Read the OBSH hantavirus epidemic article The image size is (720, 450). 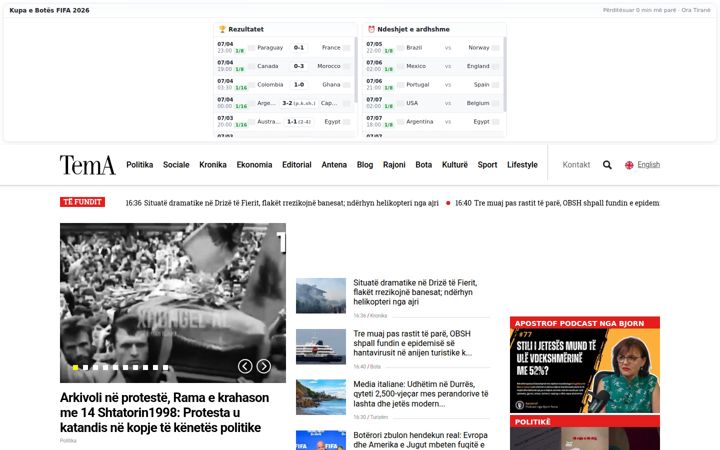(412, 343)
